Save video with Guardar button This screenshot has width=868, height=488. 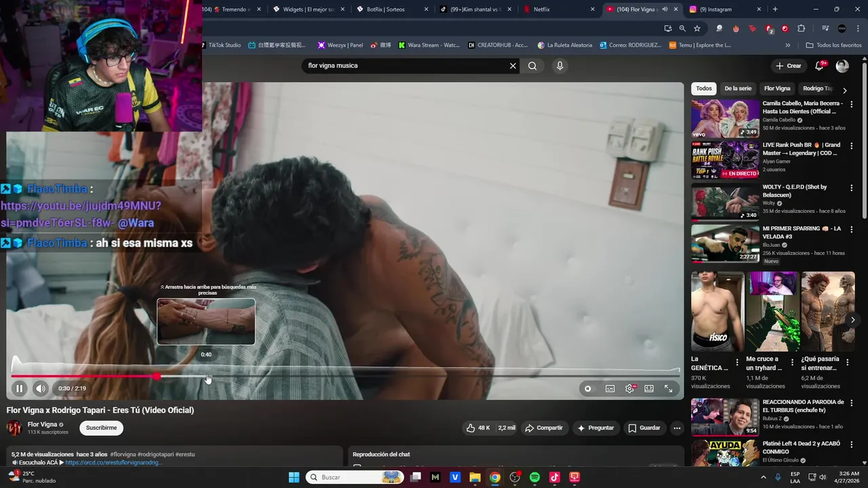tap(644, 428)
